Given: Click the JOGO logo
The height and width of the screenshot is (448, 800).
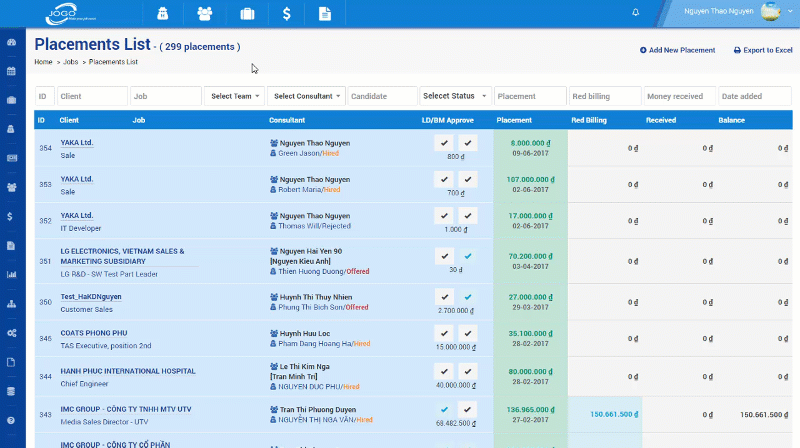Looking at the screenshot, I should point(70,14).
